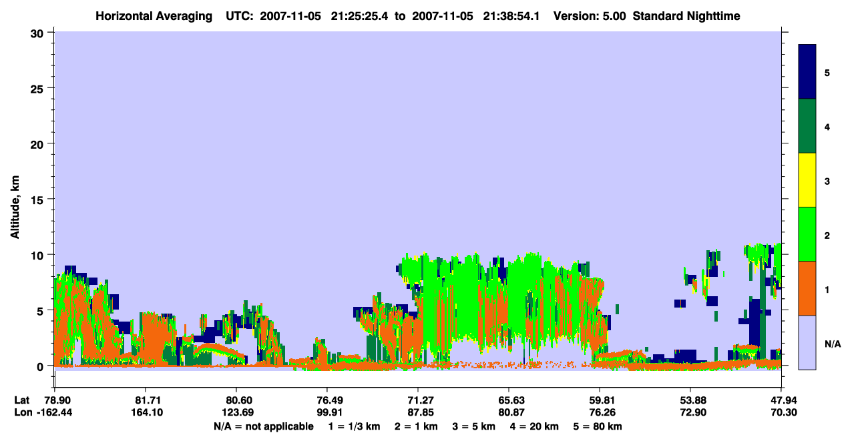Click the y-axis tick label 20
This screenshot has height=445, width=868.
coord(39,143)
